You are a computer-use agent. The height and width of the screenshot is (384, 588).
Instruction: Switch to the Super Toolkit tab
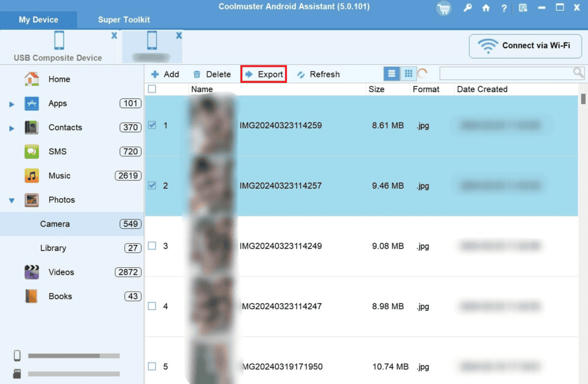124,20
